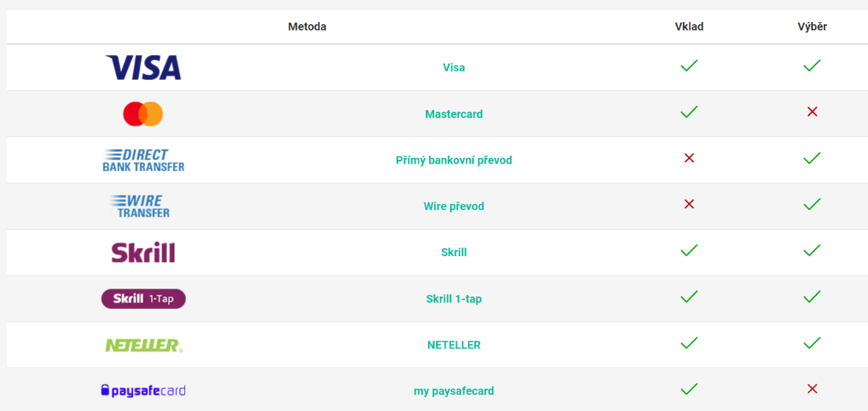
Task: Click the Výběr column header
Action: (812, 26)
